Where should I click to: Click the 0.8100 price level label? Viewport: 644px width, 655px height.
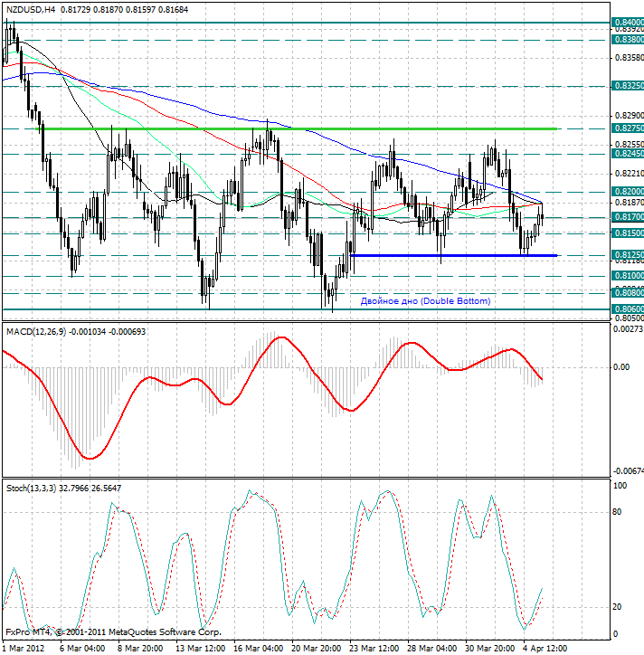(x=627, y=275)
